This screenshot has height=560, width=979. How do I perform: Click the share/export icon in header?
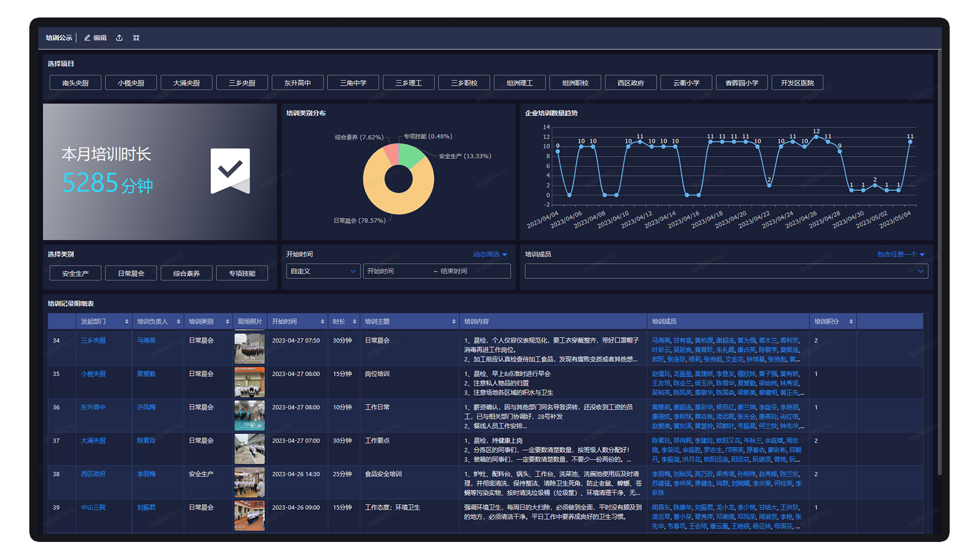[x=119, y=38]
